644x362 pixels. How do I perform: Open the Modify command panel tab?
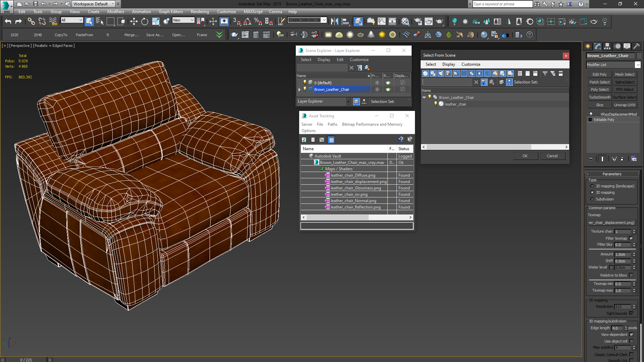click(x=598, y=46)
